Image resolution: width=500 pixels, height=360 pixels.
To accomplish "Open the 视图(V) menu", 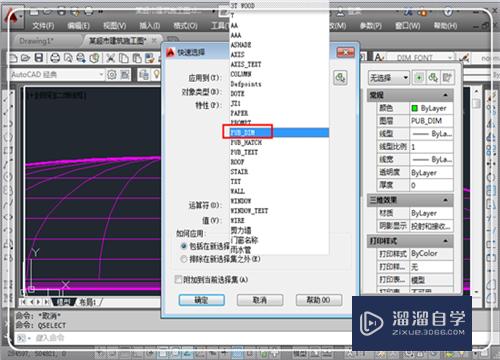I will (114, 26).
